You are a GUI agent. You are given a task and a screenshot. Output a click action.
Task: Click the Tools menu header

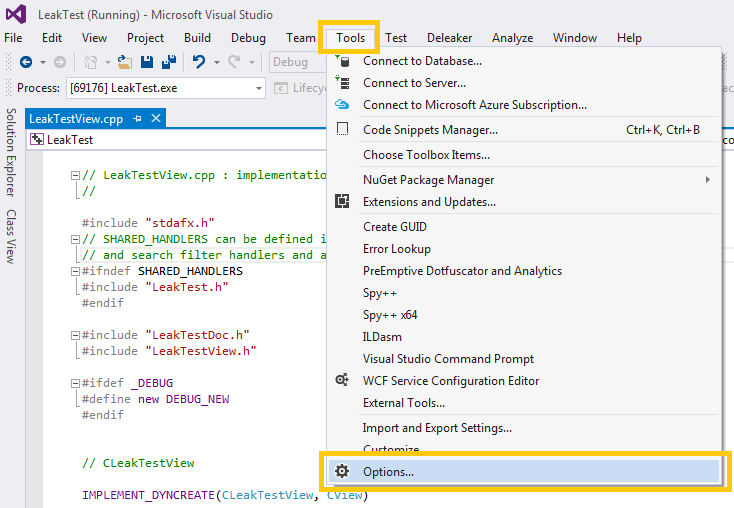350,37
